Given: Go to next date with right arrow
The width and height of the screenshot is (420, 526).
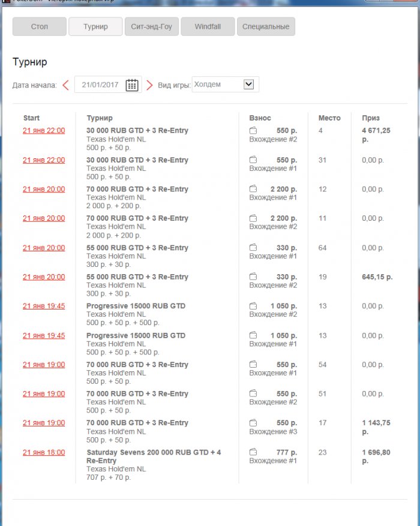Looking at the screenshot, I should 149,85.
